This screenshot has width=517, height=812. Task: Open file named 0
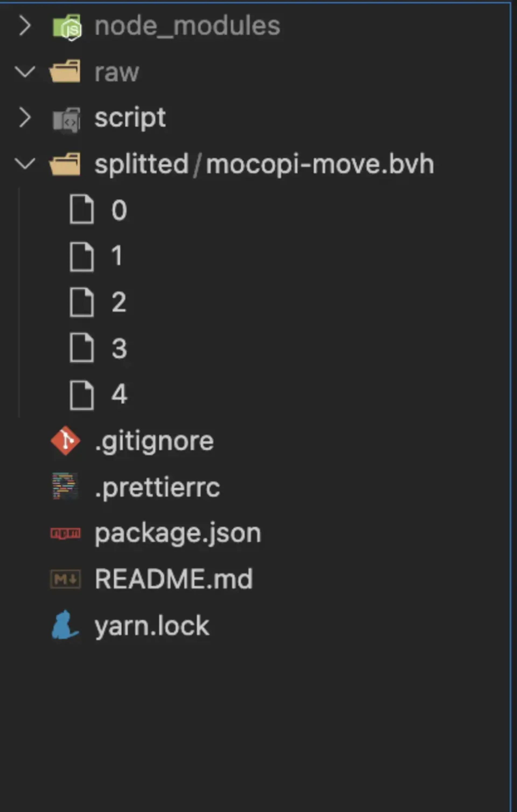(119, 210)
